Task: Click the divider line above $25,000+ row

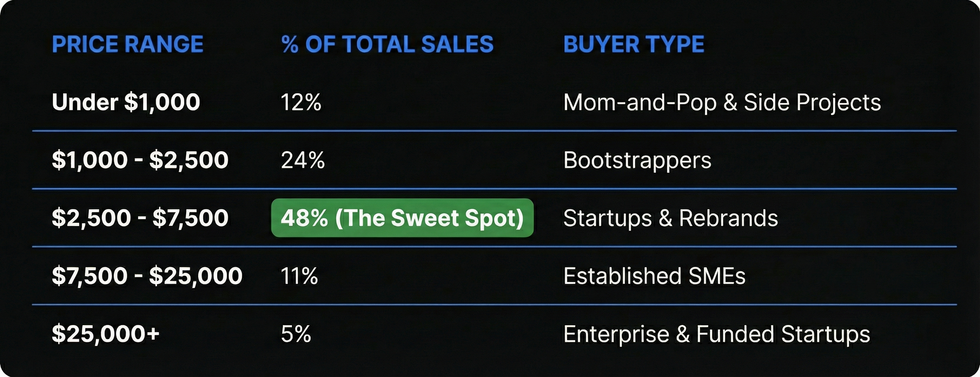Action: pyautogui.click(x=495, y=305)
